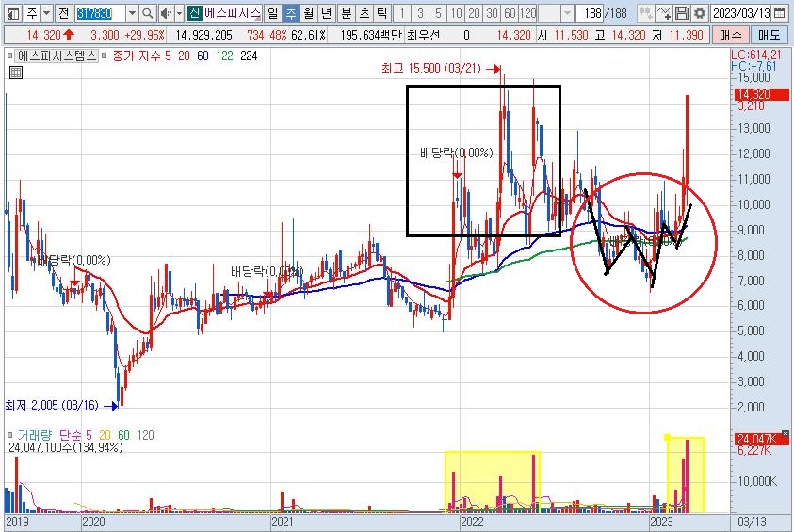
Task: Click the moving average 224 legend value
Action: [249, 56]
